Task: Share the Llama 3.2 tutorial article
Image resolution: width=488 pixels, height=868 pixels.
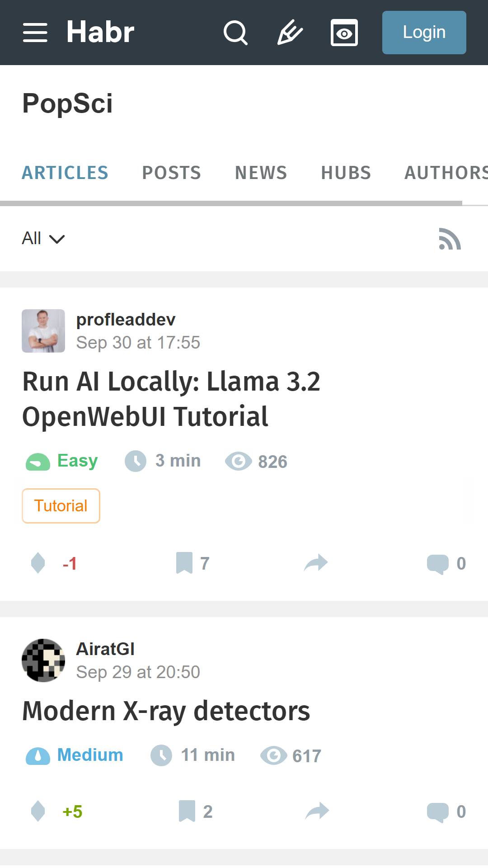Action: click(x=316, y=563)
